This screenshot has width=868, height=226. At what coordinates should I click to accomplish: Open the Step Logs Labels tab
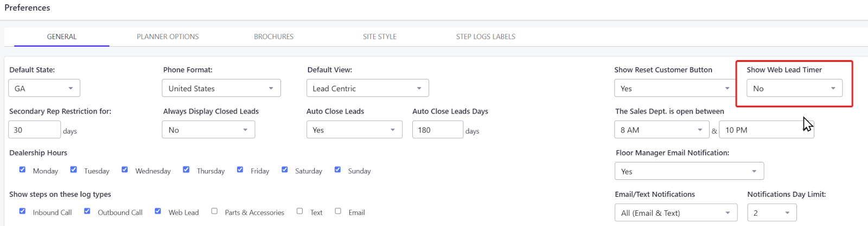tap(486, 37)
